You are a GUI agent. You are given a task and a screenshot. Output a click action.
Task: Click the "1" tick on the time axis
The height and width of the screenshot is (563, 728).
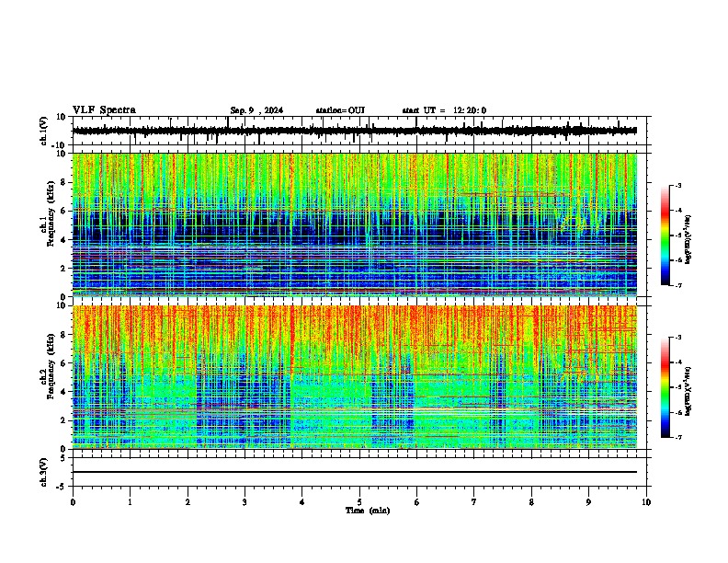[x=130, y=502]
